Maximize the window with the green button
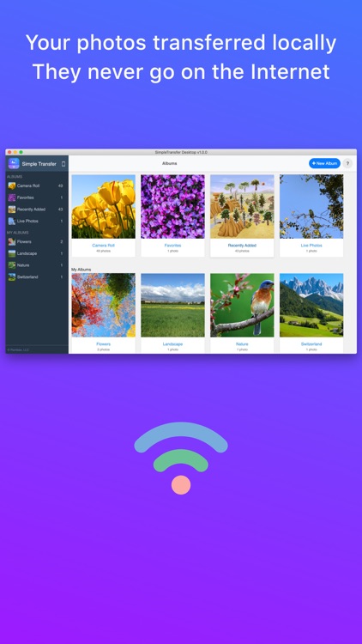The image size is (362, 644). (21, 152)
